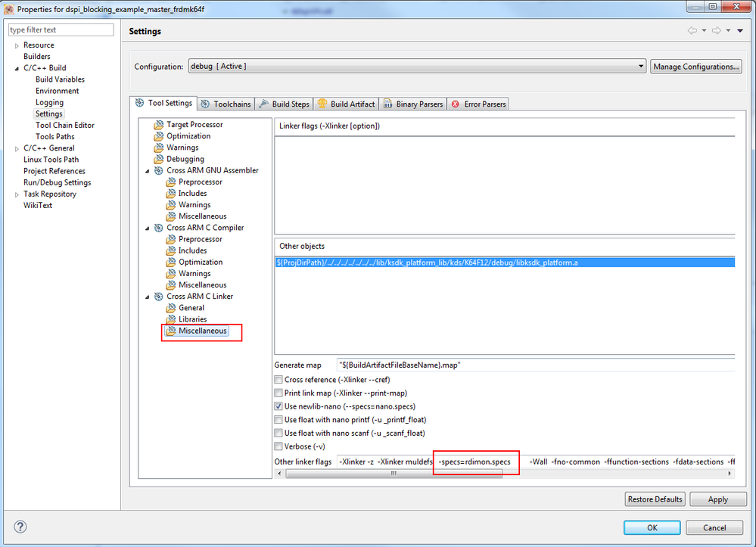The image size is (756, 547).
Task: Click the Assembler Miscellaneous icon
Action: 171,216
